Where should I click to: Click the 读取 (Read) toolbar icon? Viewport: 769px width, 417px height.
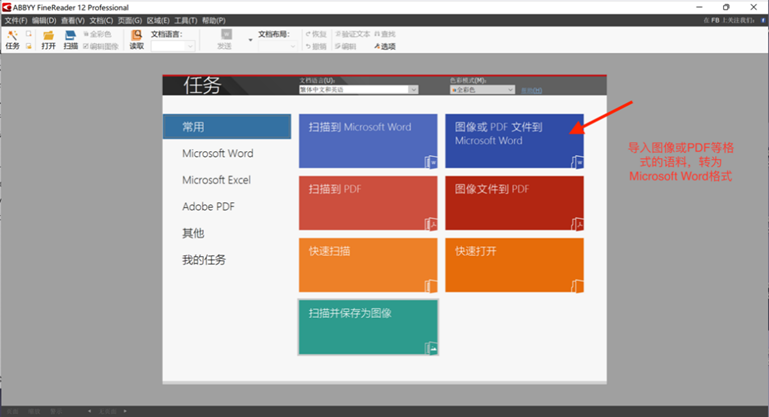click(136, 35)
